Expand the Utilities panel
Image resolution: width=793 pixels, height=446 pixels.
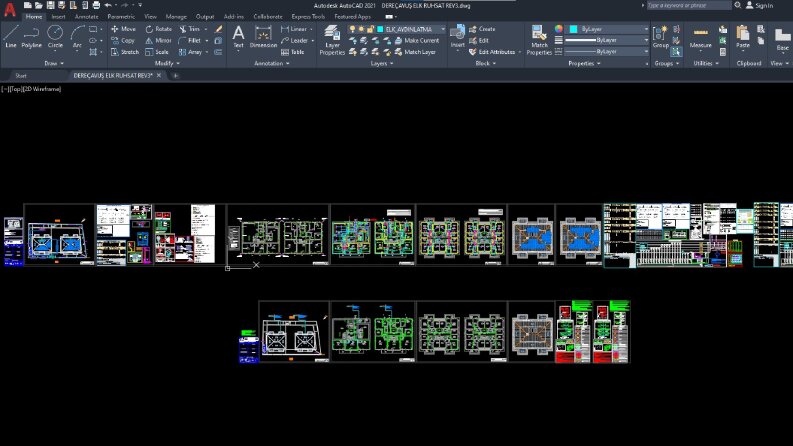click(706, 63)
